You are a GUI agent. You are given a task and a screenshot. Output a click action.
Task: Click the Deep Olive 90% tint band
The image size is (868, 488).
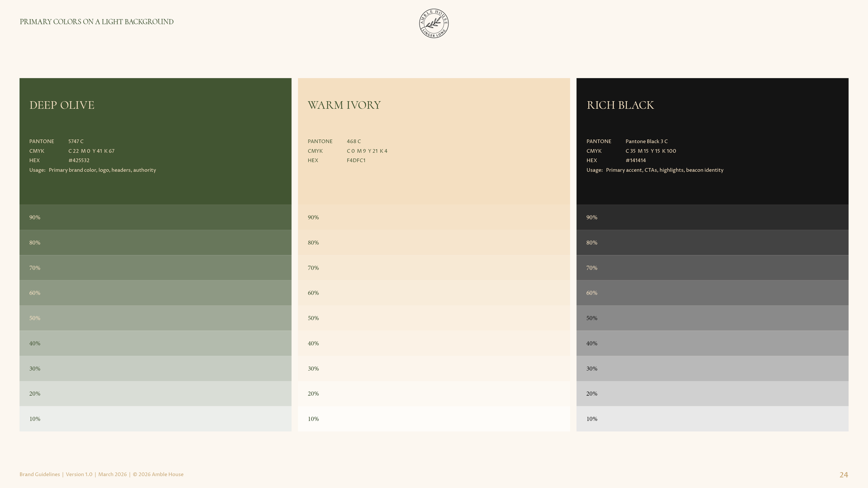click(155, 217)
